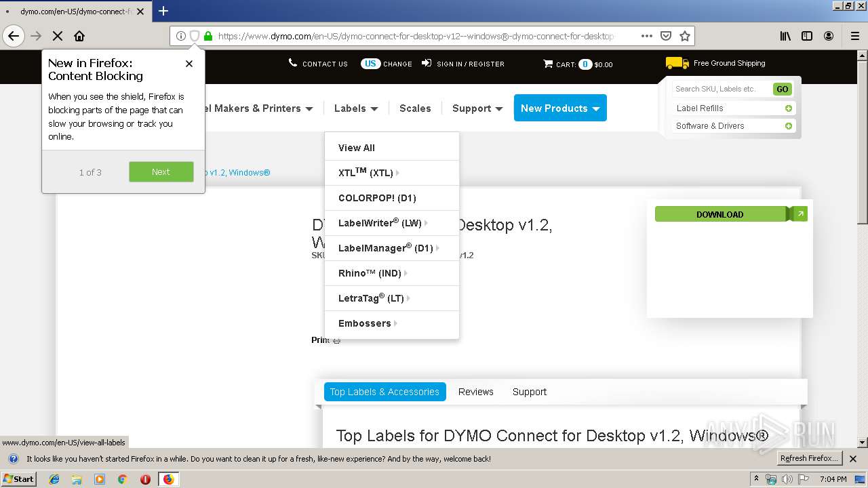Open the volume control in tray
This screenshot has height=488, width=868.
tap(787, 479)
